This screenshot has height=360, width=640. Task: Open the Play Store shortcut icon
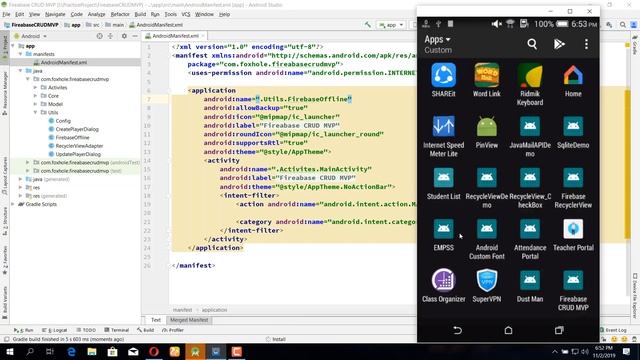(559, 44)
